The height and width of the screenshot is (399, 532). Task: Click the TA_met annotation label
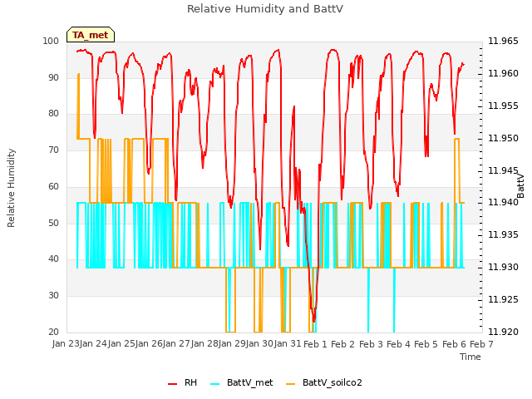91,35
